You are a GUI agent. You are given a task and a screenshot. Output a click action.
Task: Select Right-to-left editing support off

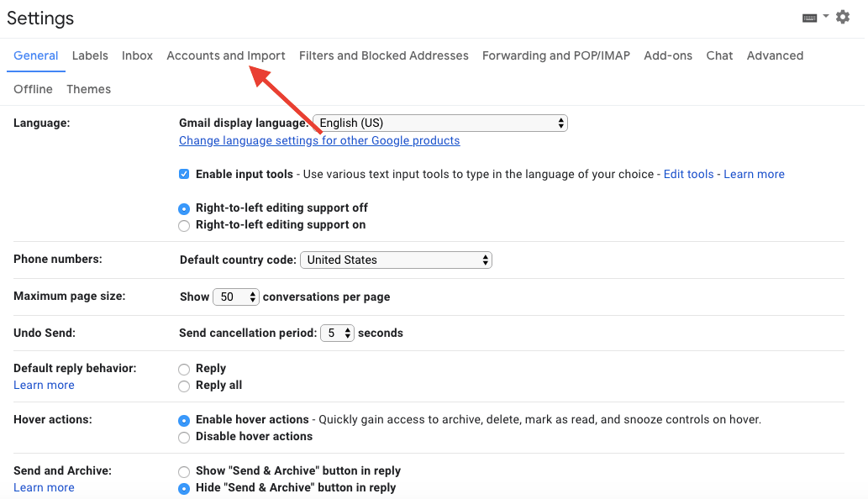pos(184,208)
